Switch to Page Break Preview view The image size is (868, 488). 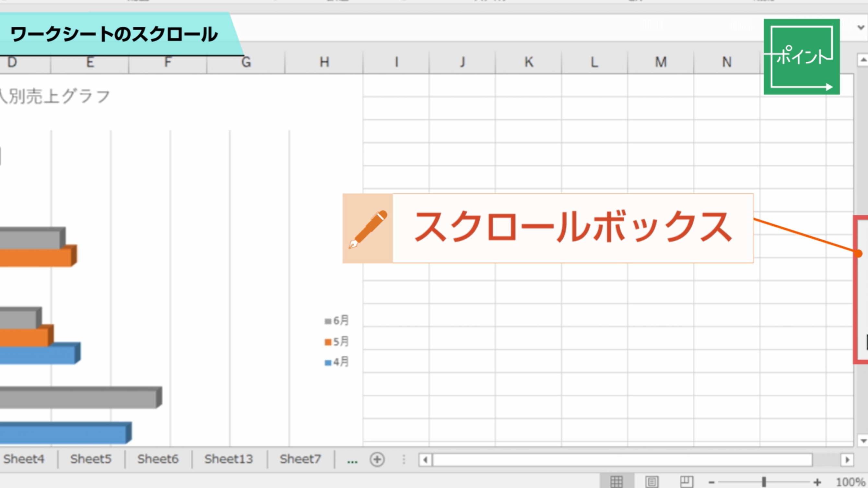click(686, 481)
